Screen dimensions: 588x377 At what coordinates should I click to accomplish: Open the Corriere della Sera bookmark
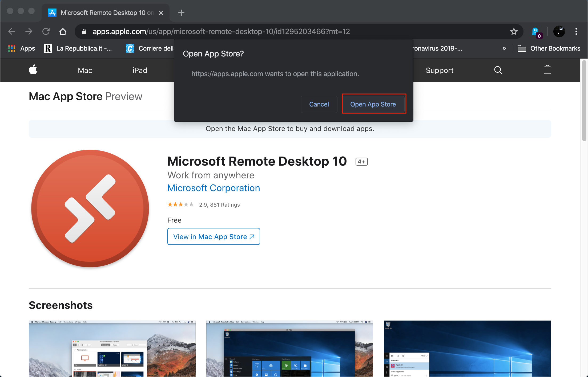tap(150, 48)
